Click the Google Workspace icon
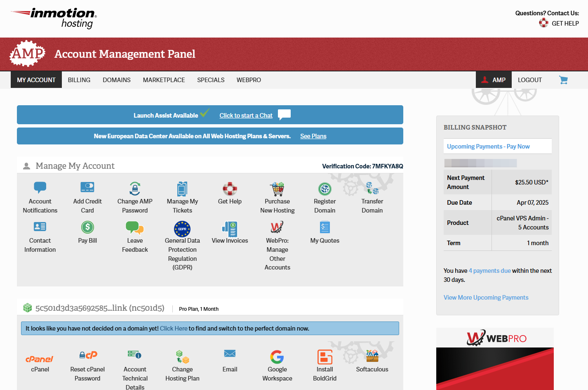The height and width of the screenshot is (390, 588). tap(277, 357)
